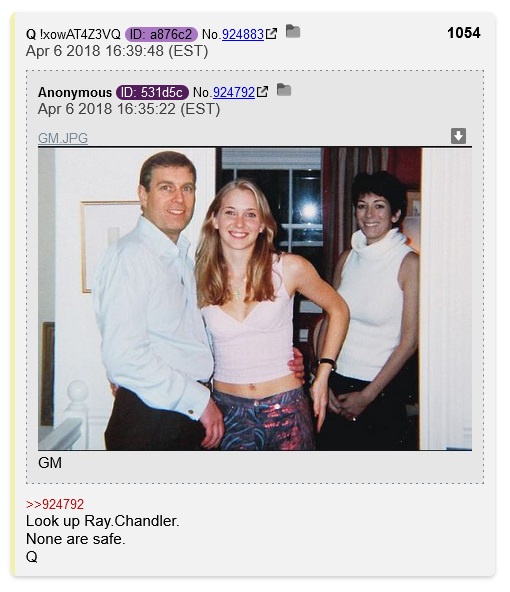Click external link icon beside 924883
Screen dimensions: 510x592
[271, 34]
